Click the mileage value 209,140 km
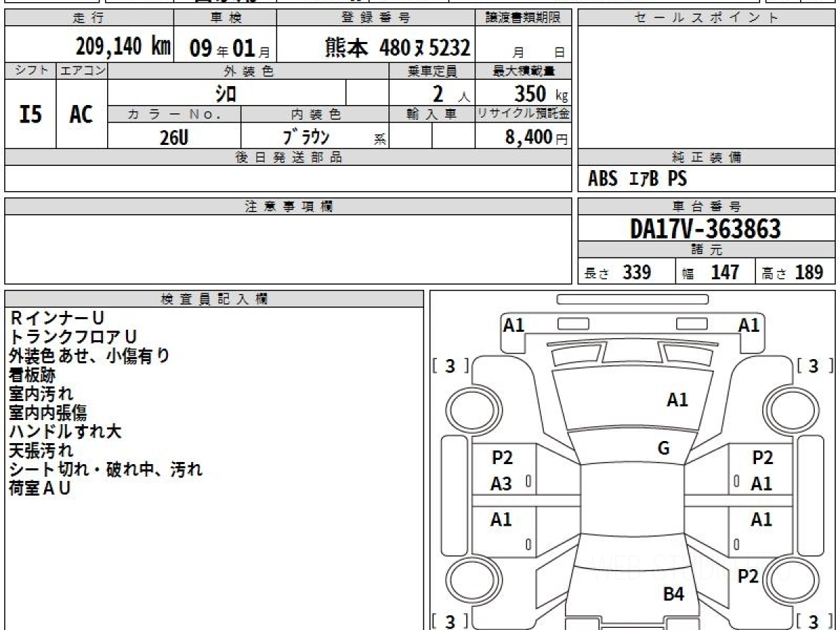This screenshot has width=840, height=630. (123, 47)
